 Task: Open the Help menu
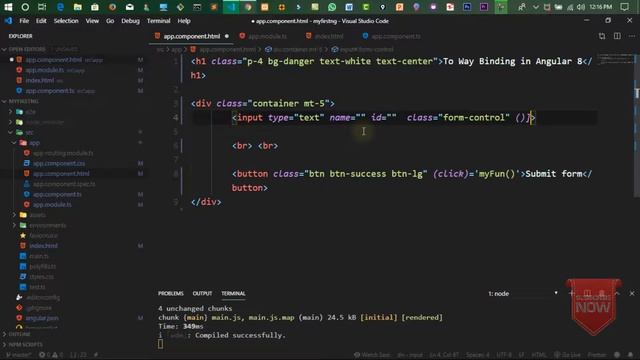184,21
